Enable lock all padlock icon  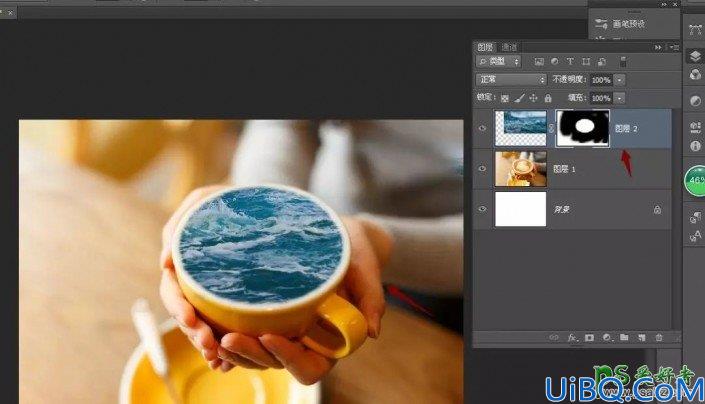548,98
